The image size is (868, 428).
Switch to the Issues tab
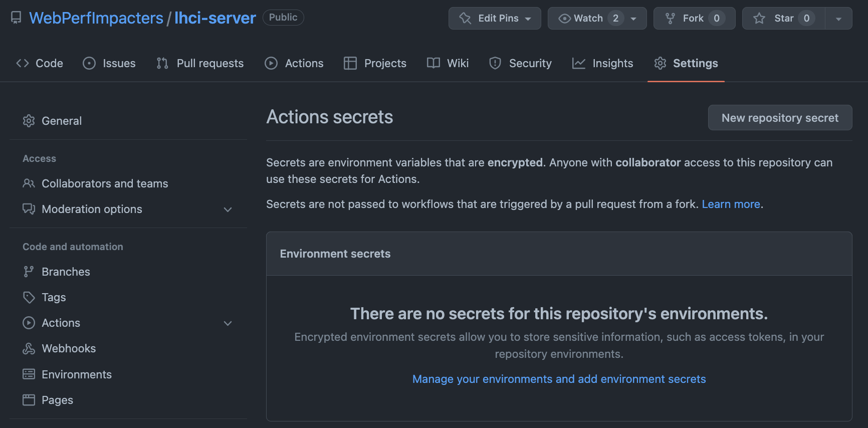pos(109,63)
